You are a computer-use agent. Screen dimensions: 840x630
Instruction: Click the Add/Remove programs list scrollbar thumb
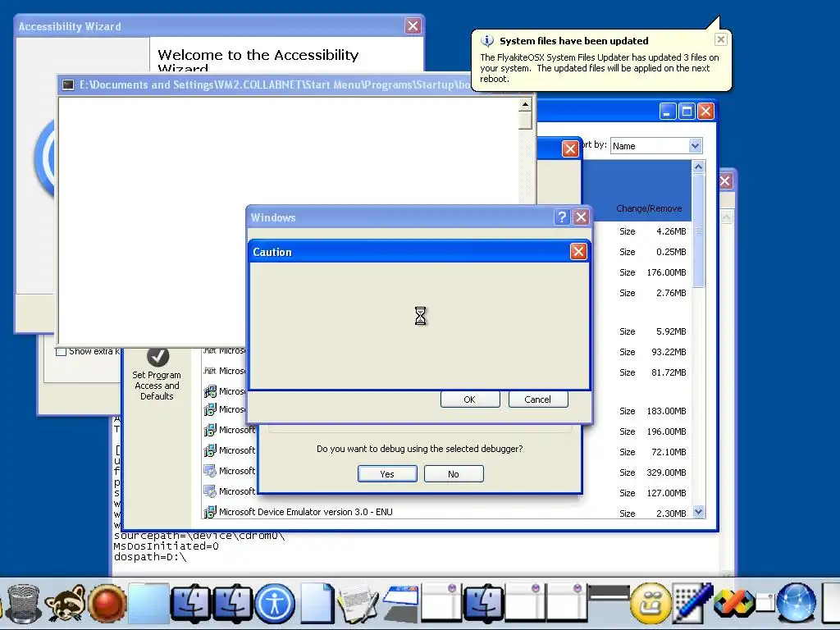tap(698, 231)
